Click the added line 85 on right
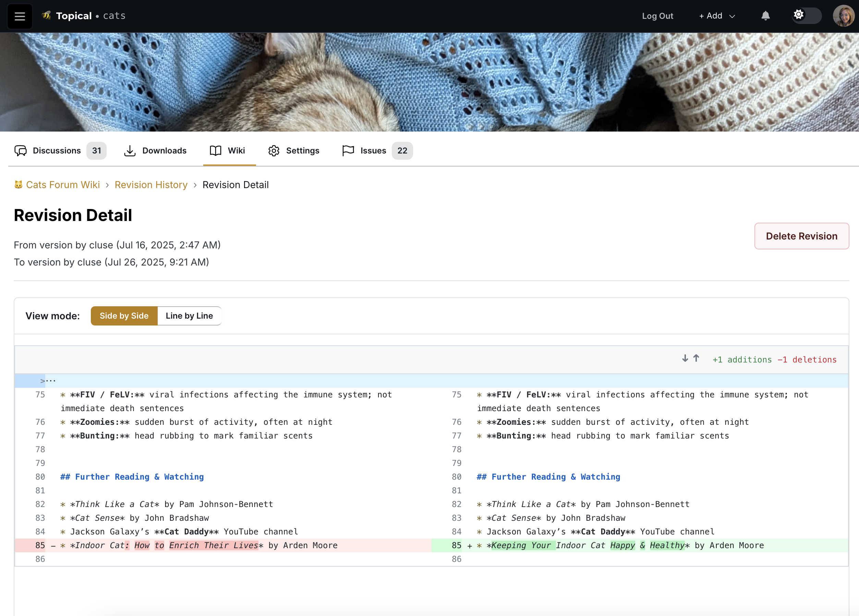 coord(639,545)
